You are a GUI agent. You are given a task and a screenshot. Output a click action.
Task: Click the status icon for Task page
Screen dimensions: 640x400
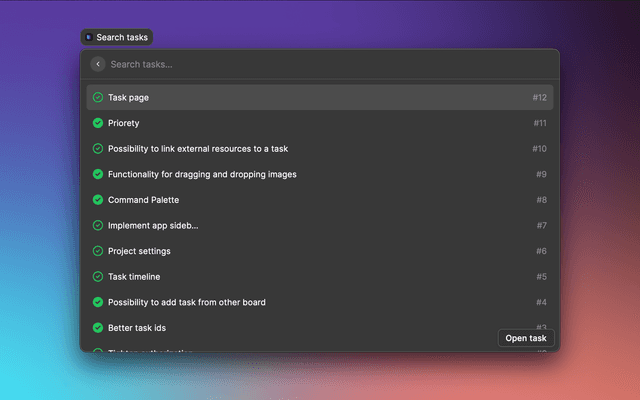tap(98, 97)
